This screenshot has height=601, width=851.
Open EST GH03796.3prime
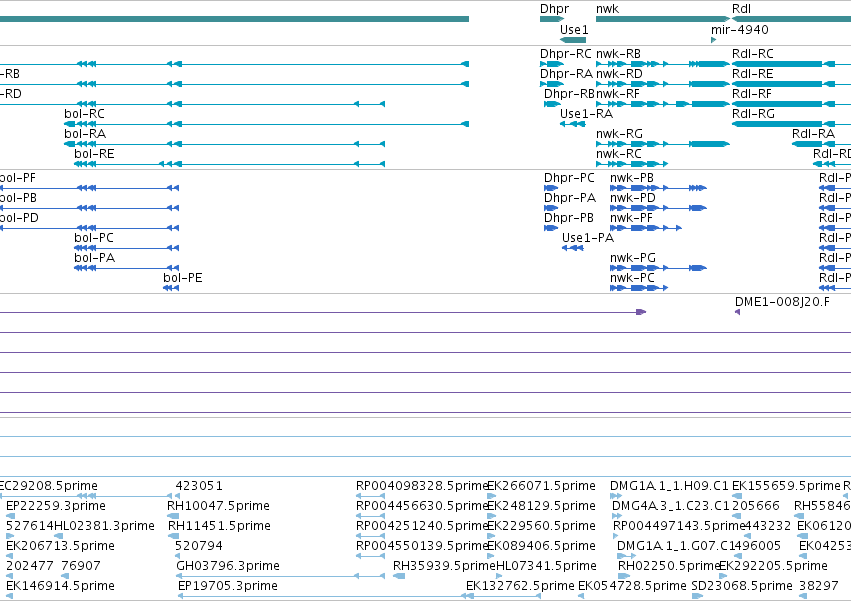tap(228, 566)
